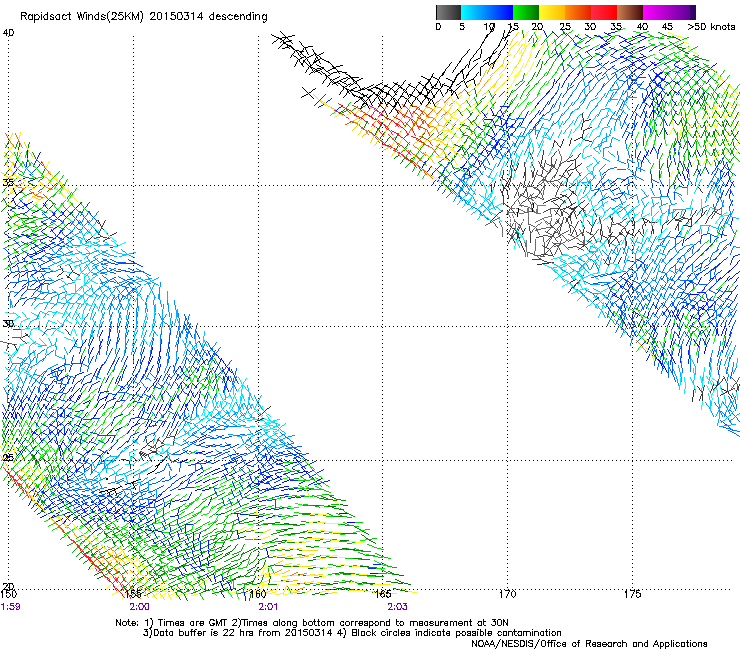Click the legend tick label '25'
Screen dimensions: 740x650
tap(565, 27)
